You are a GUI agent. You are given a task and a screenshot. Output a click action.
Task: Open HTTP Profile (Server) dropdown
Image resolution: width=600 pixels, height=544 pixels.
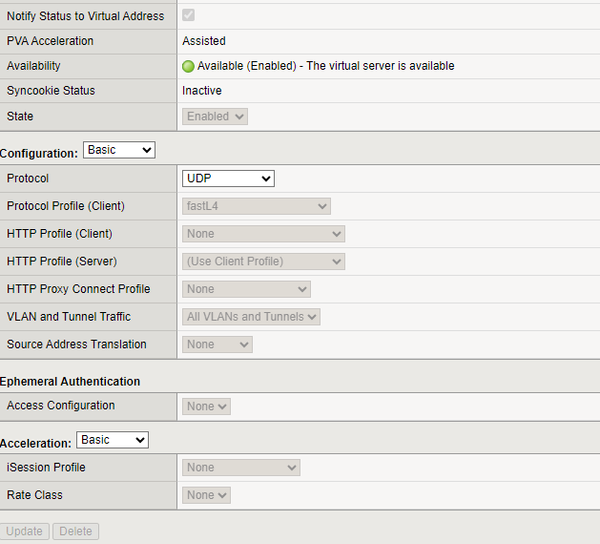coord(263,261)
